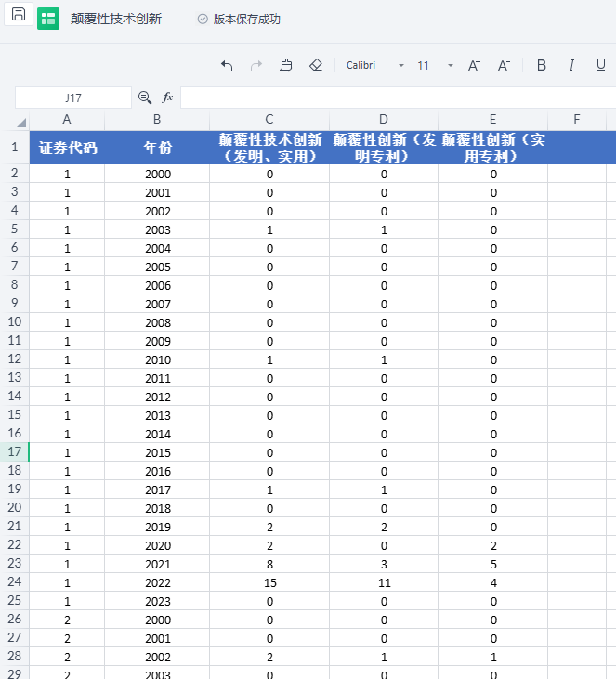616x679 pixels.
Task: Select row 17 header number
Action: [15, 451]
